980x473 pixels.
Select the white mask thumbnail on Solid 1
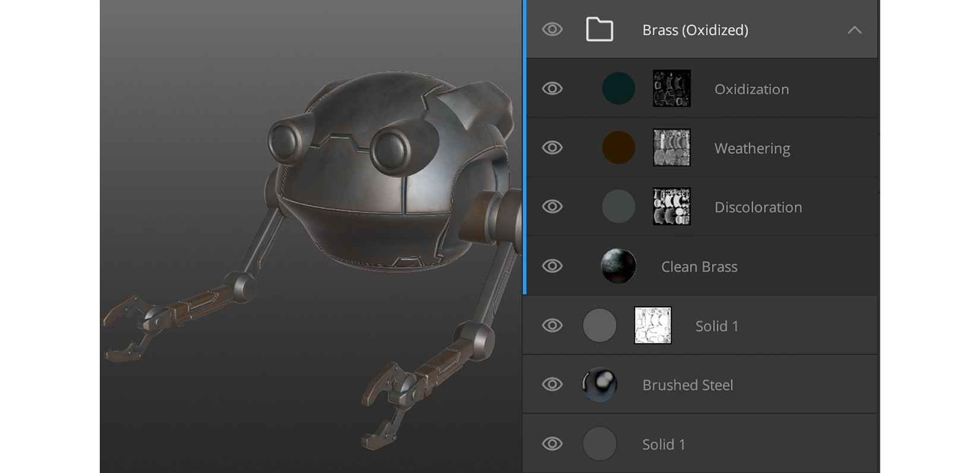tap(653, 325)
